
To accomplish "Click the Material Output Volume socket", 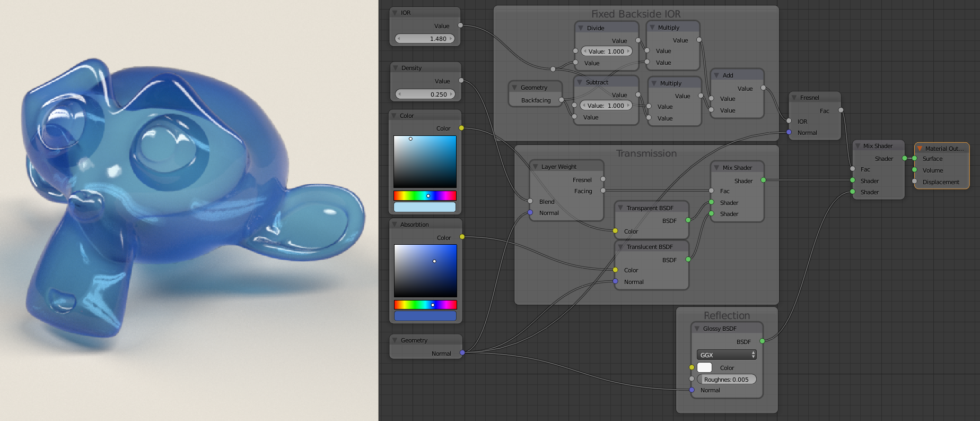I will [x=914, y=170].
